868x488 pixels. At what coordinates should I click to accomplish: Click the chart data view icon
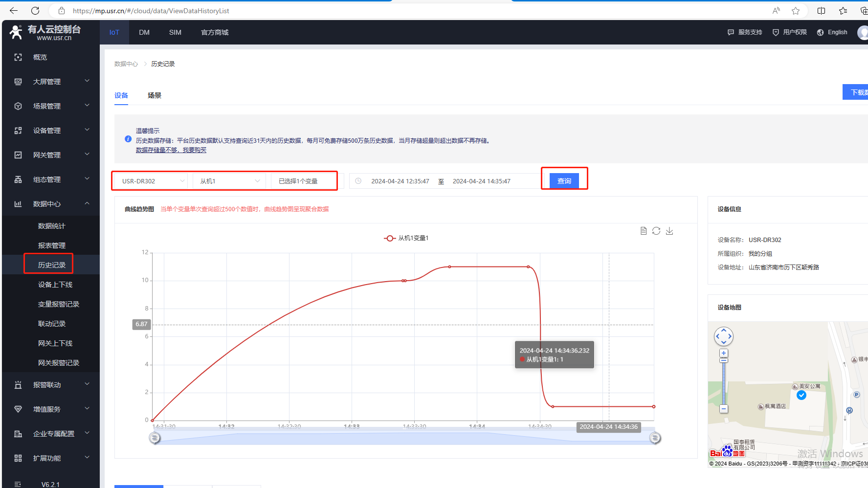[644, 231]
